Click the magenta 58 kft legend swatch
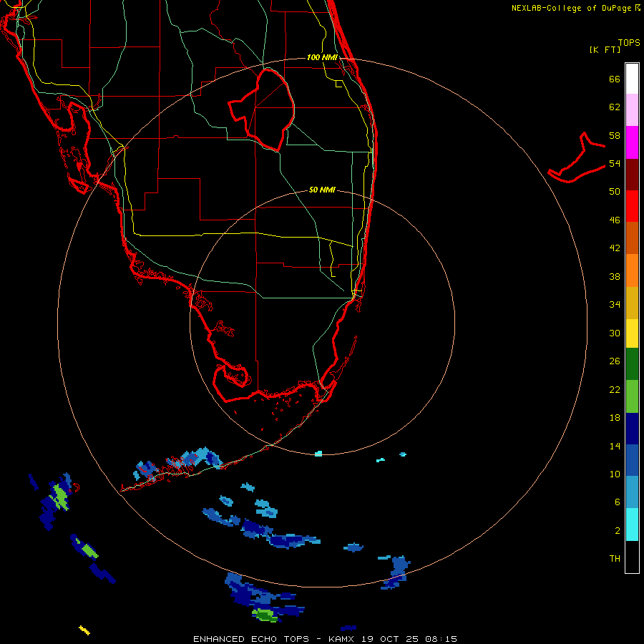This screenshot has width=644, height=644. [632, 142]
